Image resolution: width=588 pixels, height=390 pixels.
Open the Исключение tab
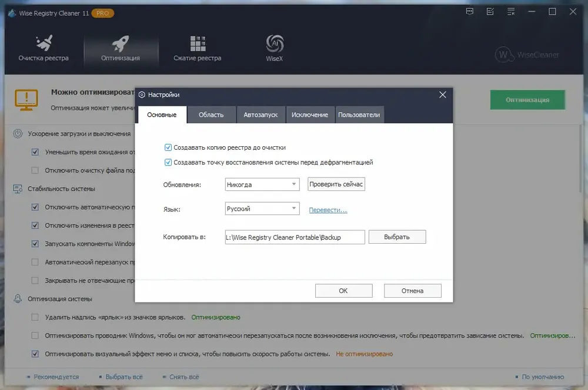point(310,115)
